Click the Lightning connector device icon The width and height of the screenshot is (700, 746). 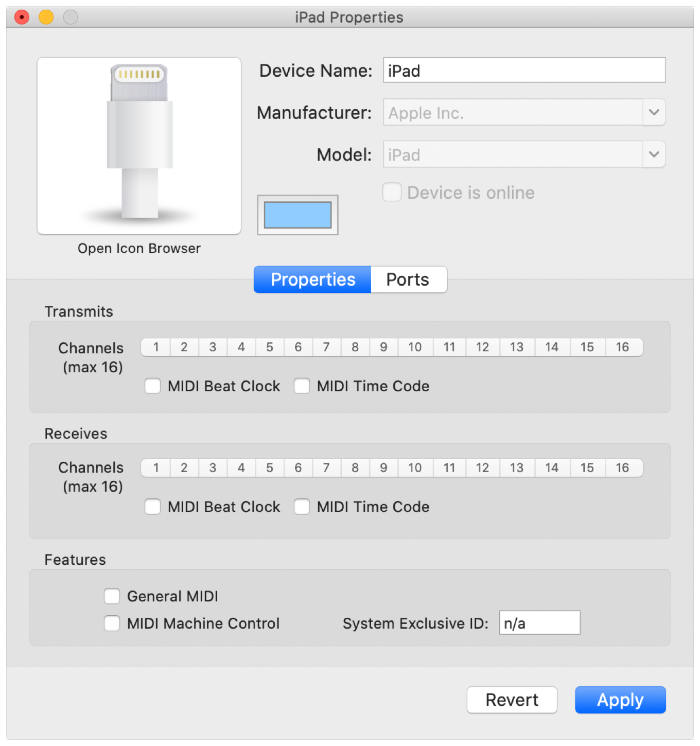click(x=139, y=145)
